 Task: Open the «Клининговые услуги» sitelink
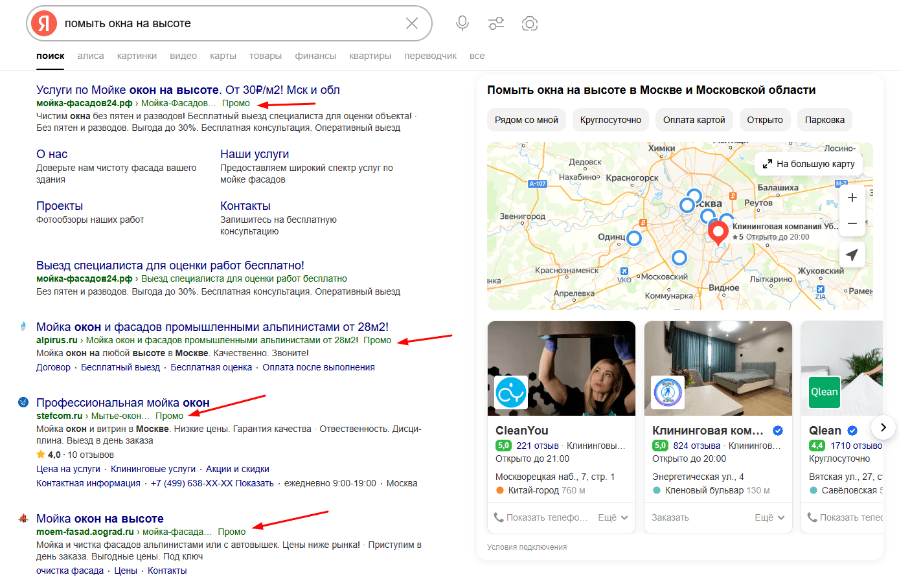tap(153, 469)
